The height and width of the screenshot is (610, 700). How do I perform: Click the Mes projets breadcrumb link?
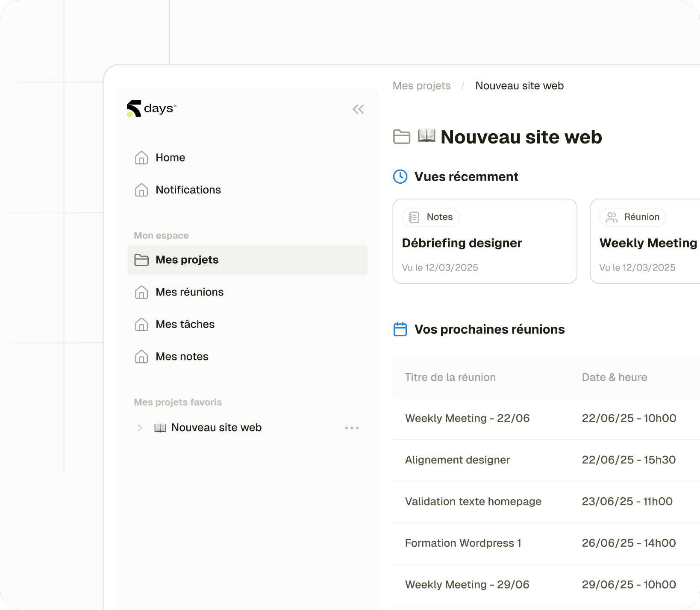(422, 86)
